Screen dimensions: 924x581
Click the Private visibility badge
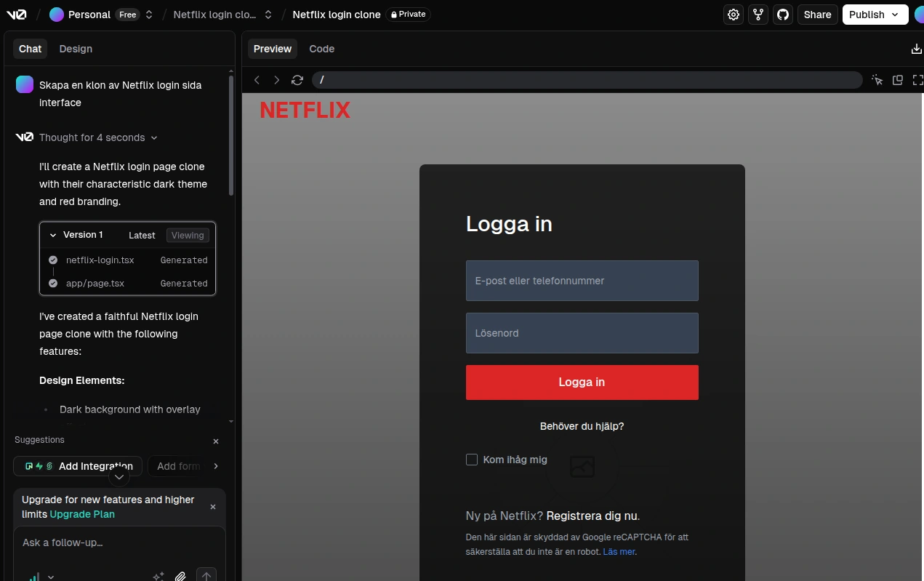point(409,15)
